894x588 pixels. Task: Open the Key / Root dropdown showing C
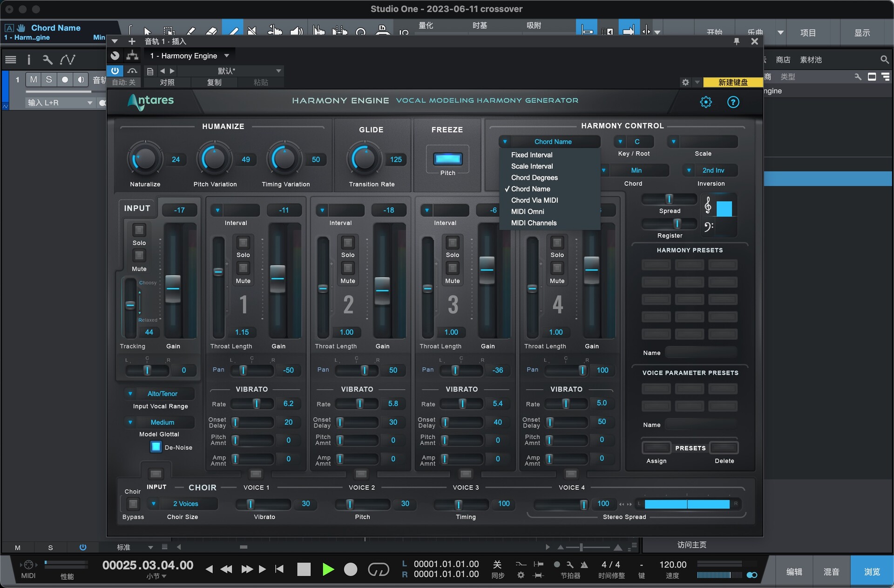[x=634, y=142]
